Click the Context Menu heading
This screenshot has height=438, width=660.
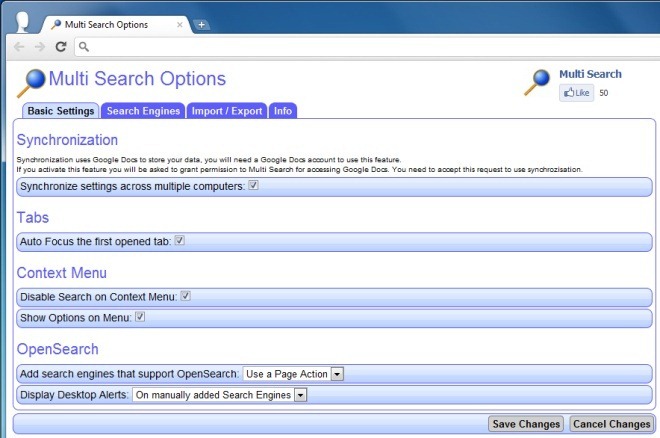(x=62, y=273)
